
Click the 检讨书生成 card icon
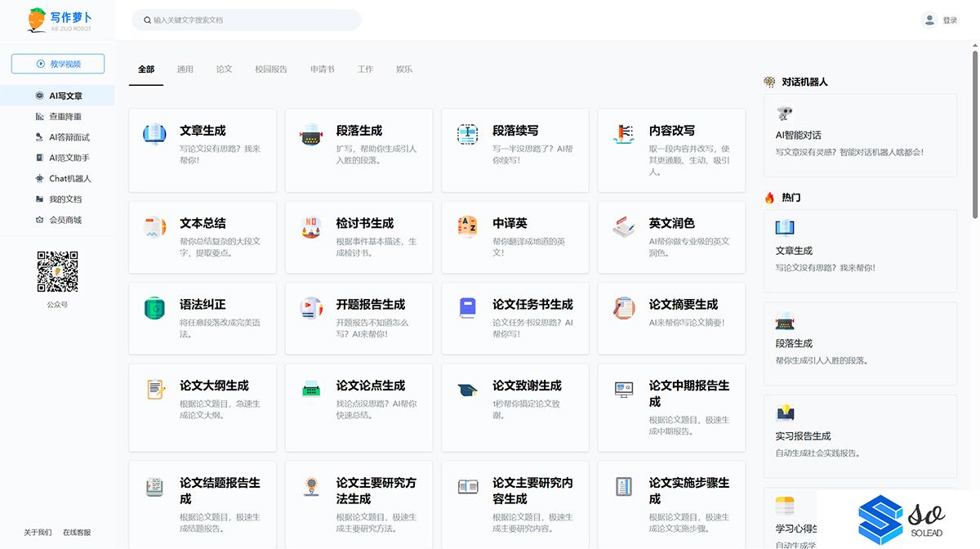(311, 226)
